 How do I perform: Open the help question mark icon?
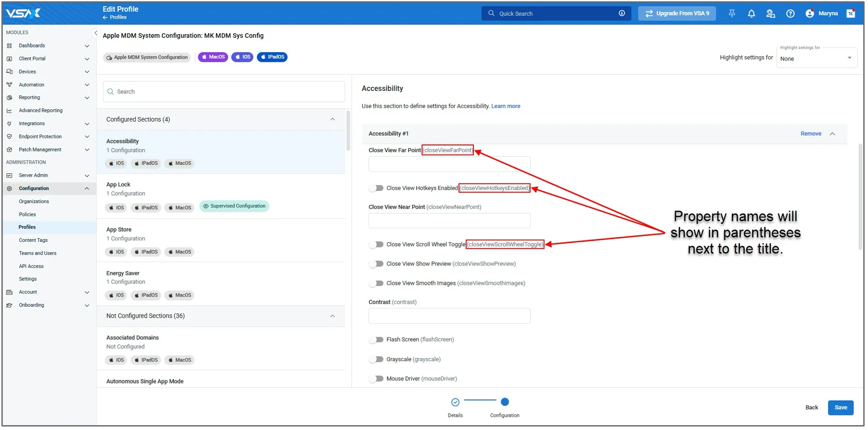click(790, 14)
